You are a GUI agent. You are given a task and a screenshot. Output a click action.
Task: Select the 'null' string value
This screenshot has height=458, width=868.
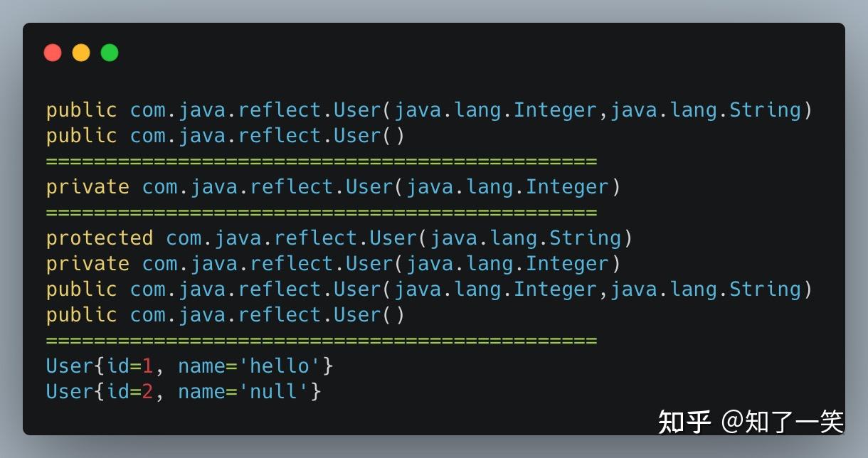pos(273,391)
